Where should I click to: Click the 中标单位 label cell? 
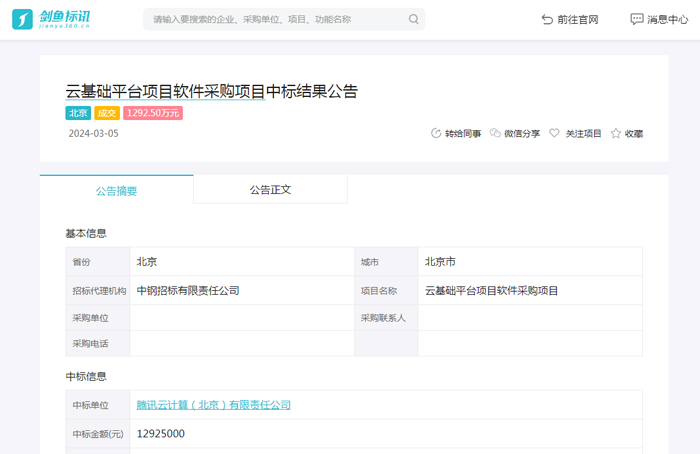(98, 405)
